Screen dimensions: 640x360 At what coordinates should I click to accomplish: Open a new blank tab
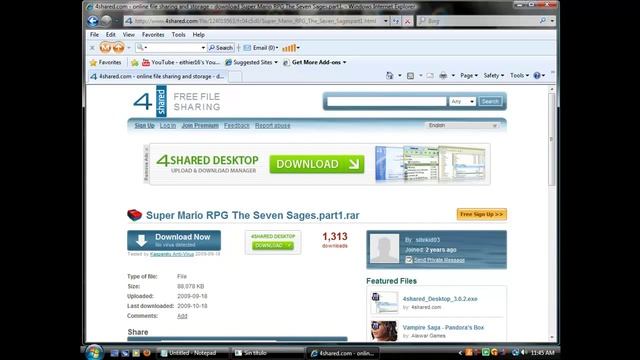pyautogui.click(x=235, y=77)
